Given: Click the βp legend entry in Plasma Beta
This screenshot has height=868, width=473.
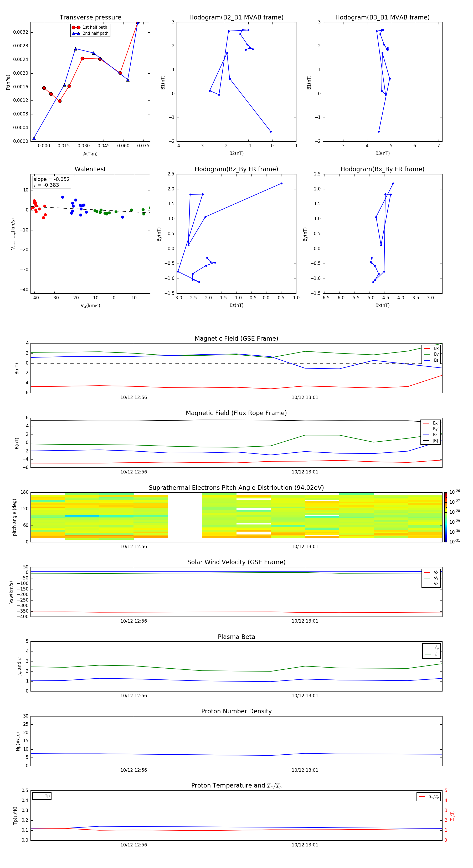Looking at the screenshot, I should pos(432,647).
